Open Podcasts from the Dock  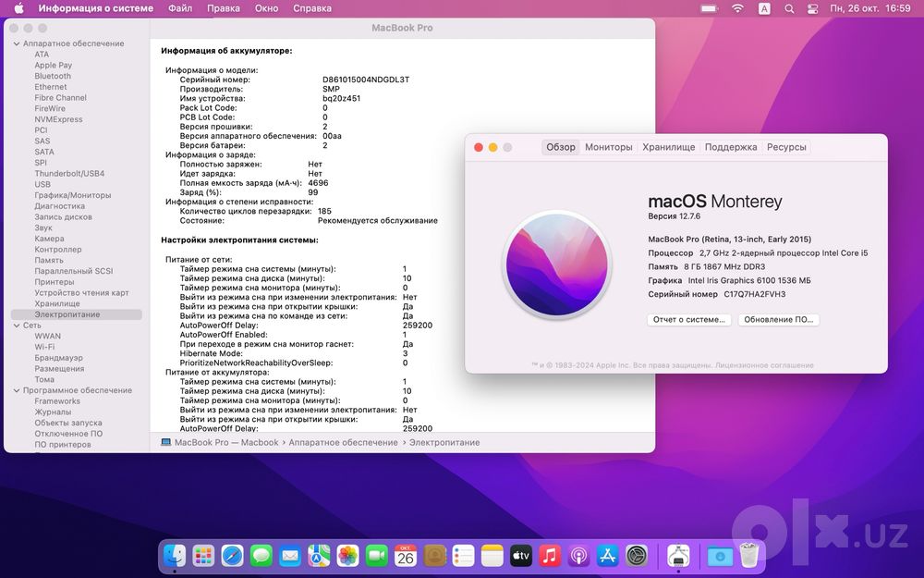tap(578, 556)
